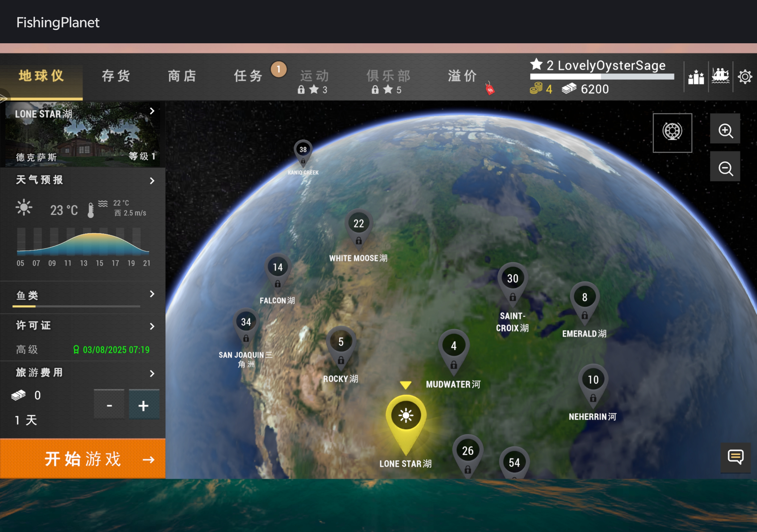Switch to the 存货 inventory tab

[x=116, y=76]
